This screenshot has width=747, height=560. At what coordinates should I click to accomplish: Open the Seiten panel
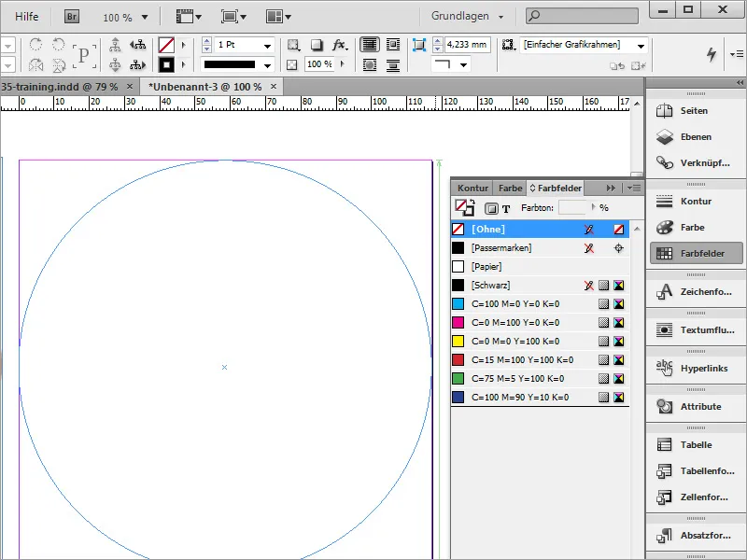point(696,111)
